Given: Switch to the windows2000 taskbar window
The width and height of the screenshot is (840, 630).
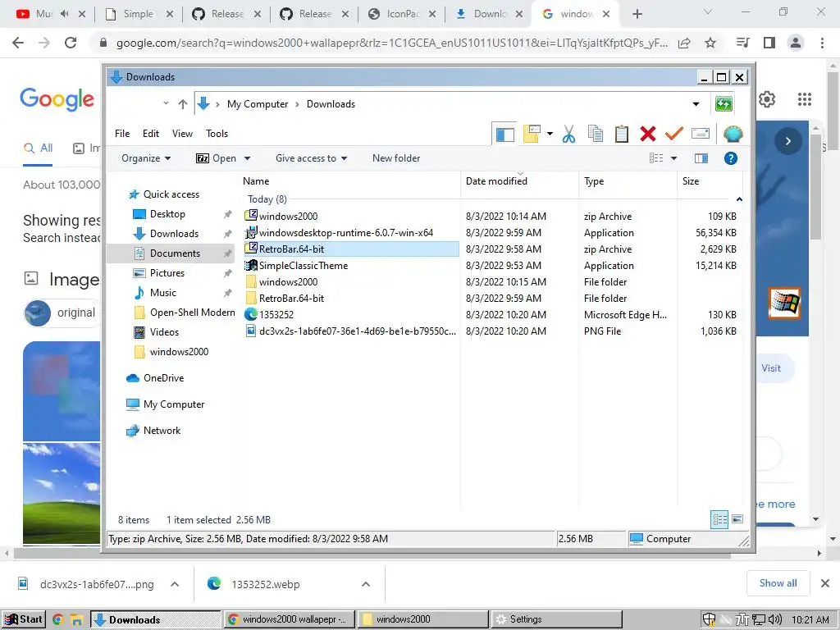Looking at the screenshot, I should 422,619.
